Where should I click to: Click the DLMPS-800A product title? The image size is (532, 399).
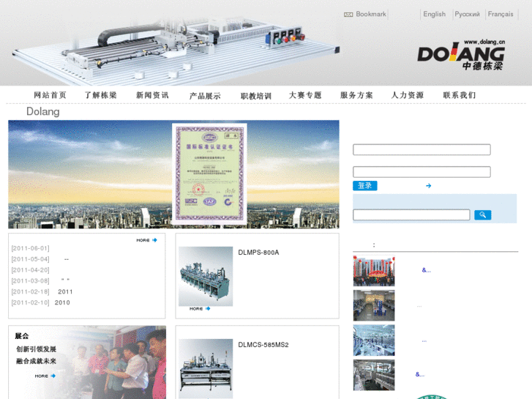pyautogui.click(x=258, y=253)
